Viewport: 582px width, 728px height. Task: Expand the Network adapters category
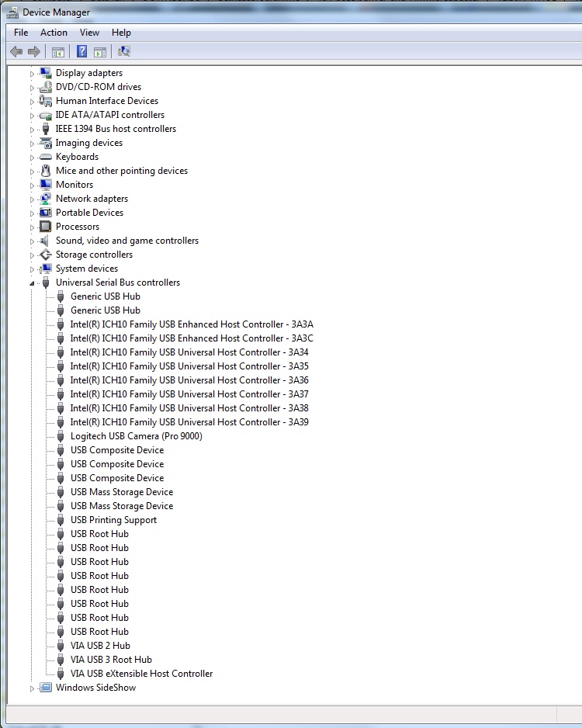pos(33,199)
